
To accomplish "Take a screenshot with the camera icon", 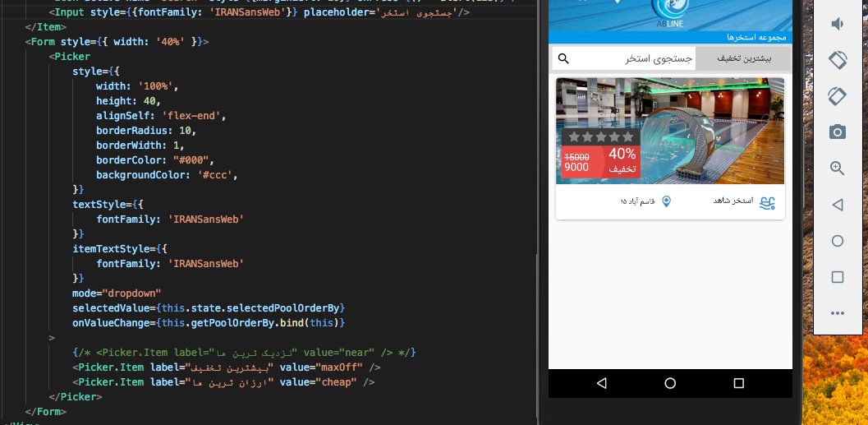I will click(x=838, y=132).
